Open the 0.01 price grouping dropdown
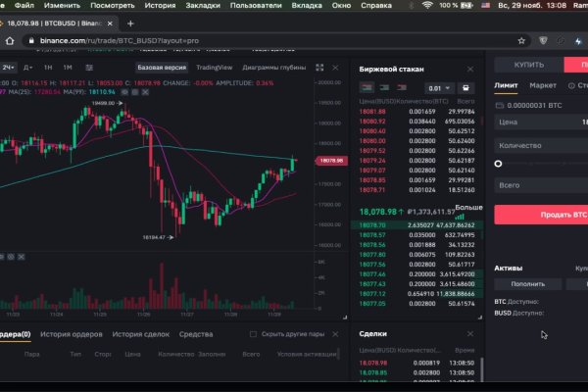 coord(440,87)
